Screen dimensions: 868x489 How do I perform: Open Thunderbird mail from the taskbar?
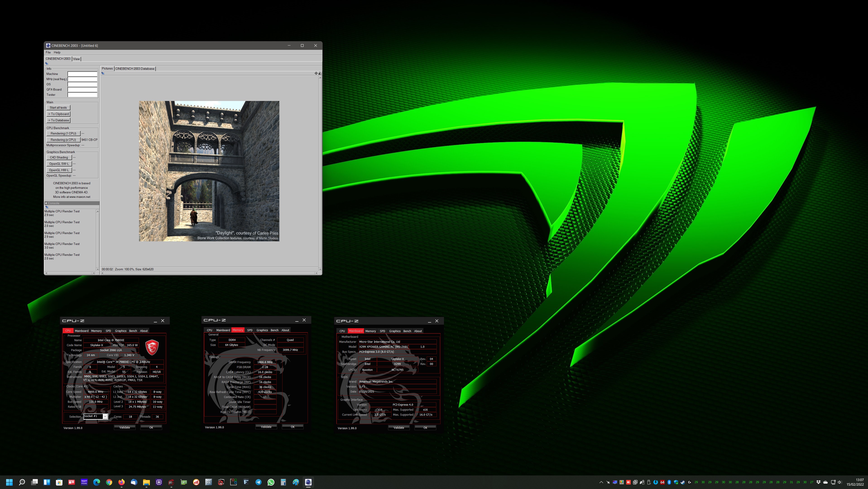[x=134, y=482]
